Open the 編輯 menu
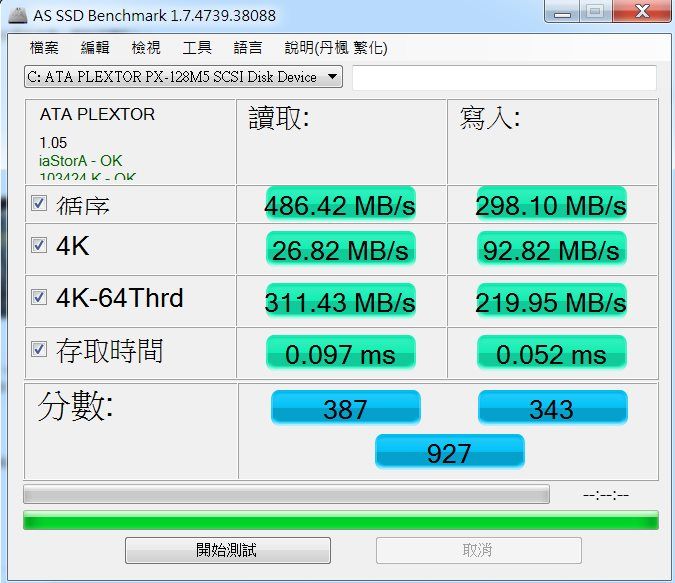Image resolution: width=675 pixels, height=583 pixels. tap(95, 48)
